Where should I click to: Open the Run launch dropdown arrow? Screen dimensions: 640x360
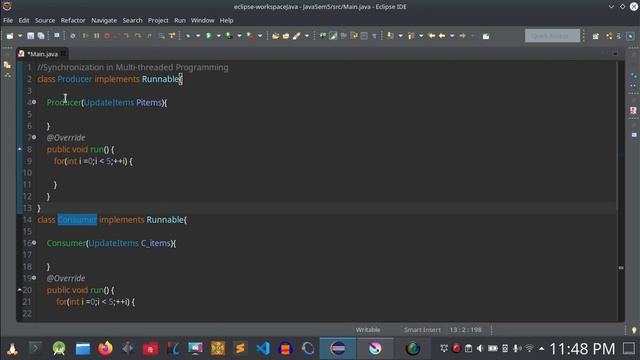click(x=218, y=36)
